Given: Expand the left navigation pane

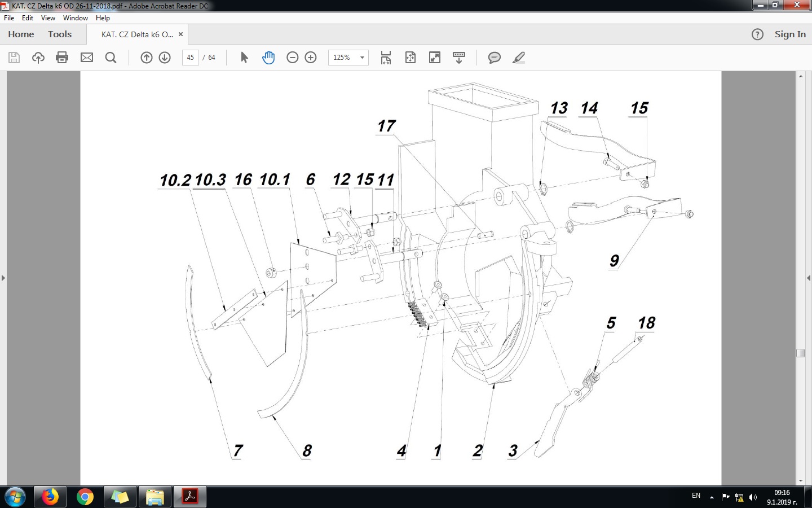Looking at the screenshot, I should [3, 278].
